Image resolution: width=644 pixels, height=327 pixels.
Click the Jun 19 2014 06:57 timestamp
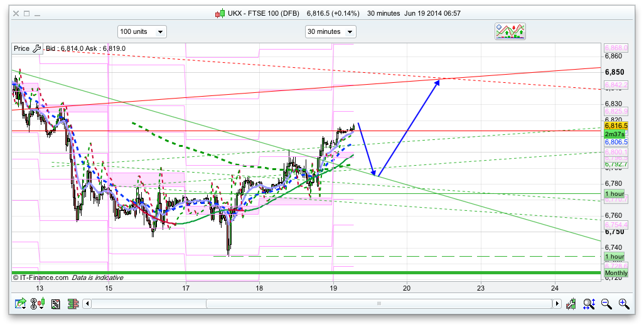click(432, 14)
